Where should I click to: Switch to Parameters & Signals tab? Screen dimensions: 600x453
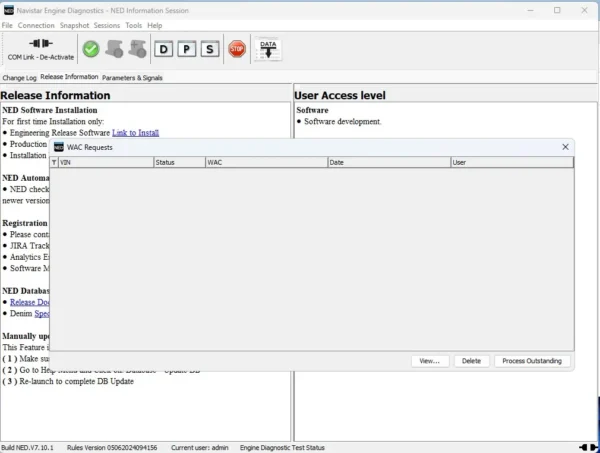point(132,78)
